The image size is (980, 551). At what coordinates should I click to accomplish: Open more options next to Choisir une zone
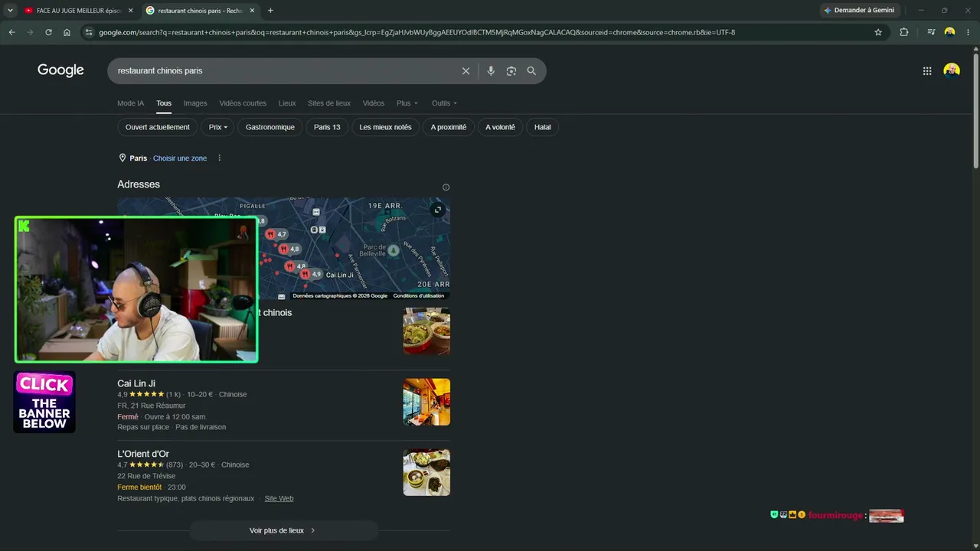(x=219, y=158)
